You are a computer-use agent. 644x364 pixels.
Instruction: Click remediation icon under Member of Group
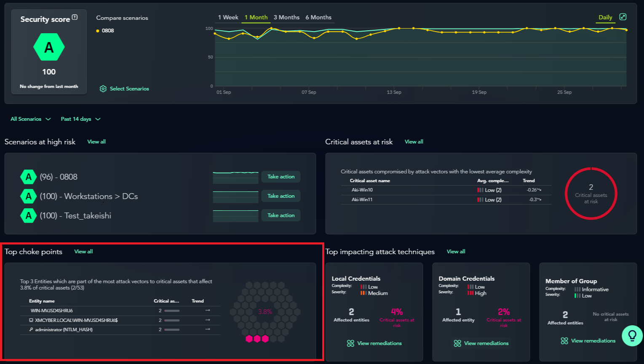point(564,341)
